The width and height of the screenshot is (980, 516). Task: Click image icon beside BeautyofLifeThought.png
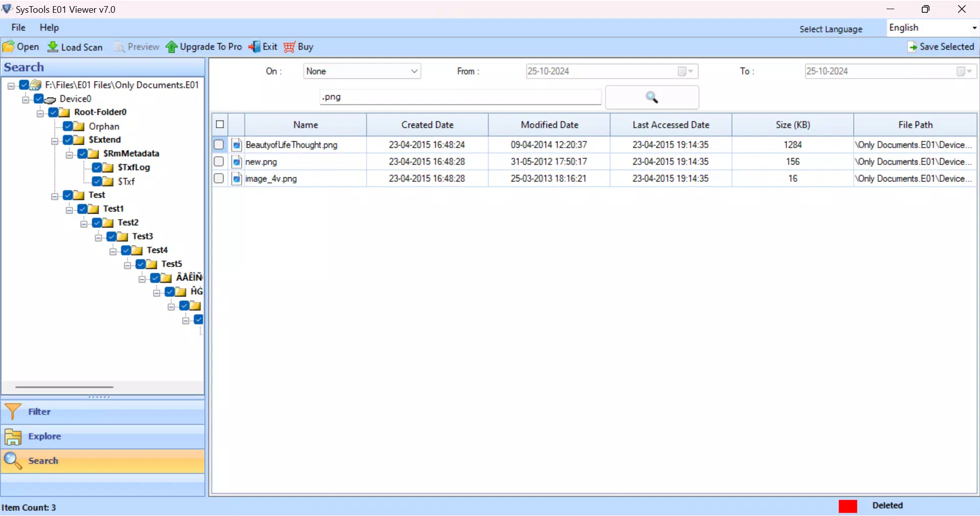point(236,145)
